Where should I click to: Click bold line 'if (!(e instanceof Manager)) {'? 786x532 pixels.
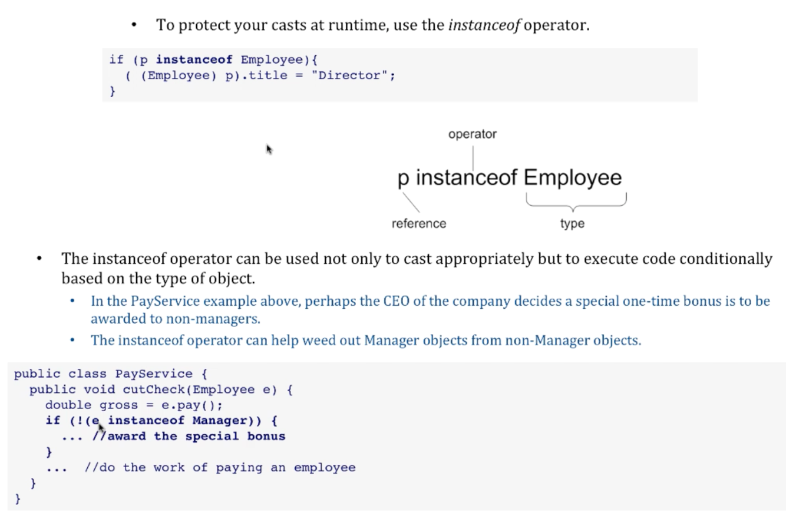click(x=161, y=421)
